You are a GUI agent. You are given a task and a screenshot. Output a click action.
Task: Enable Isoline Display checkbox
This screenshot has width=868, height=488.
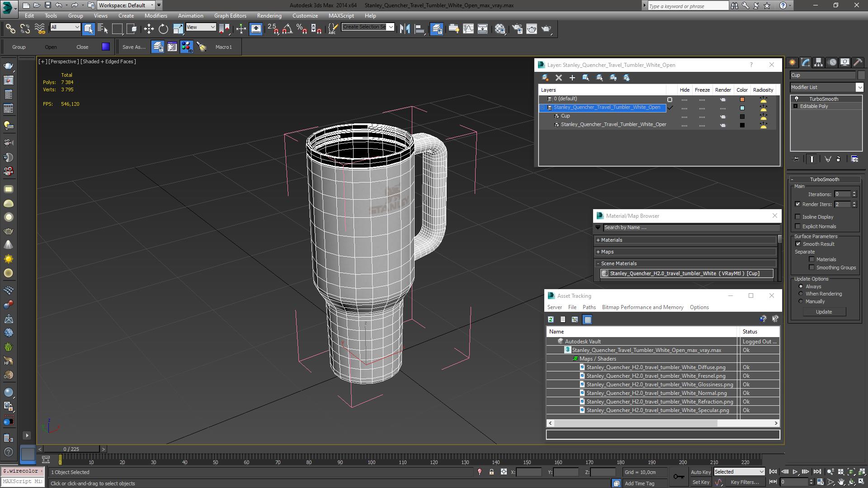[x=798, y=217]
